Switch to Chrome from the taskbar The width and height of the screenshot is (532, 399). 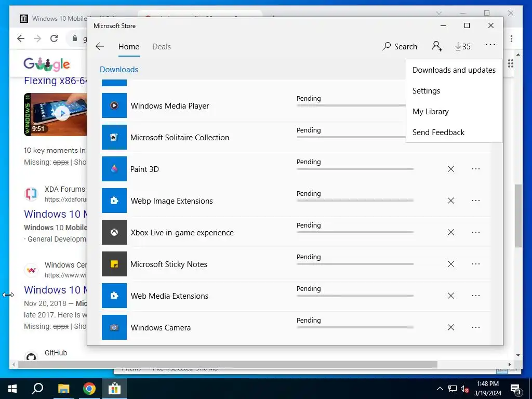tap(89, 389)
